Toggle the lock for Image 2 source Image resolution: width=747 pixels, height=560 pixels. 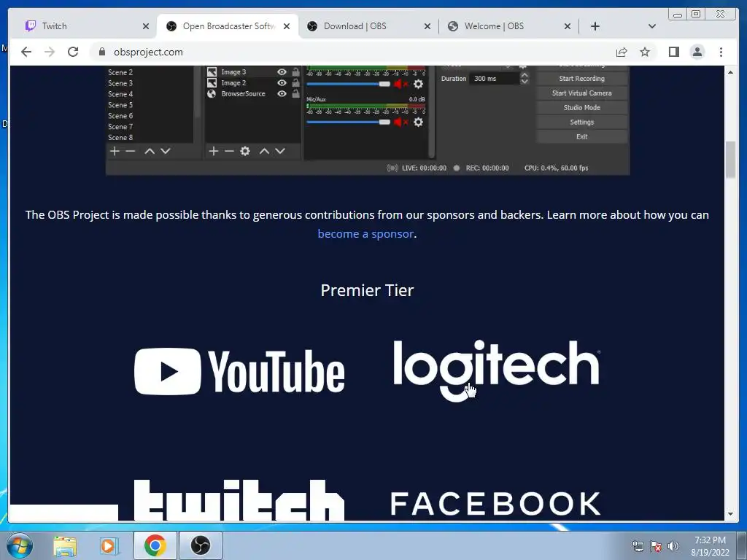pyautogui.click(x=296, y=83)
